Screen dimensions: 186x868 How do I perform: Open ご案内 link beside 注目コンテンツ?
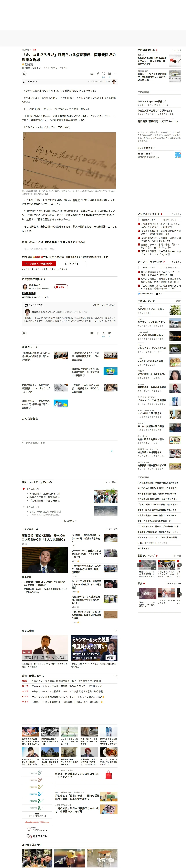178,301
